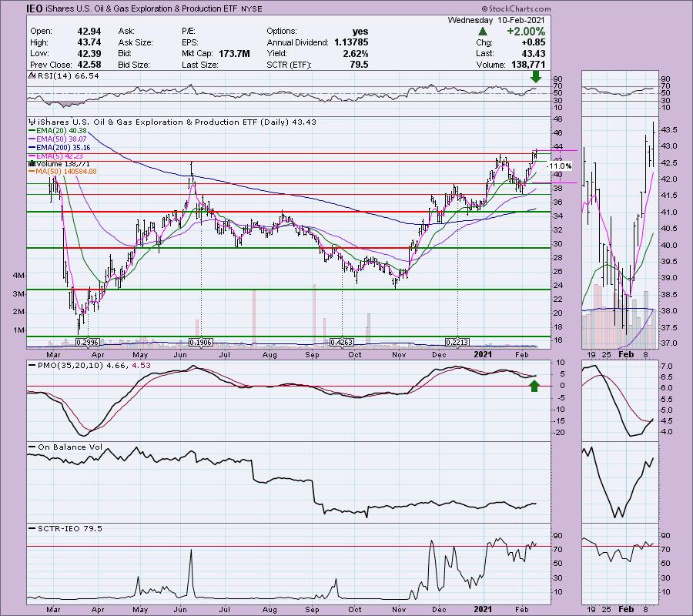The height and width of the screenshot is (616, 693).
Task: Click the Last price value in the quote table
Action: (x=534, y=53)
